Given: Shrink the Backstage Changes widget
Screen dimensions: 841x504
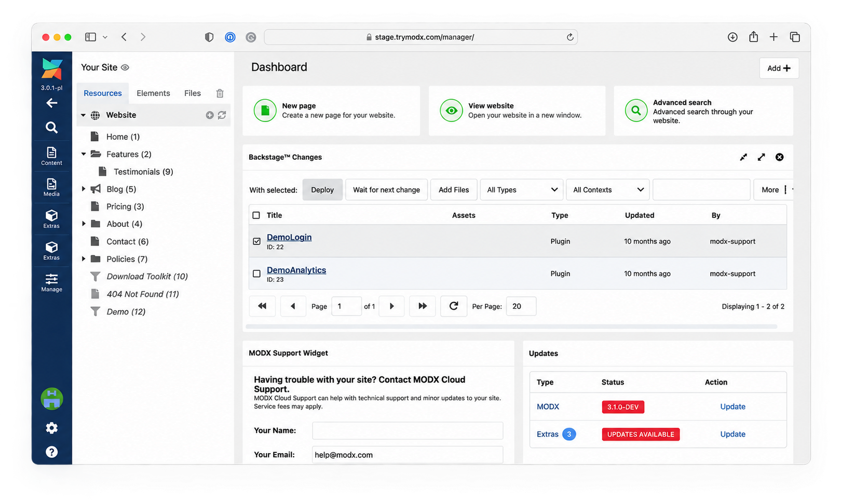Looking at the screenshot, I should (x=743, y=157).
